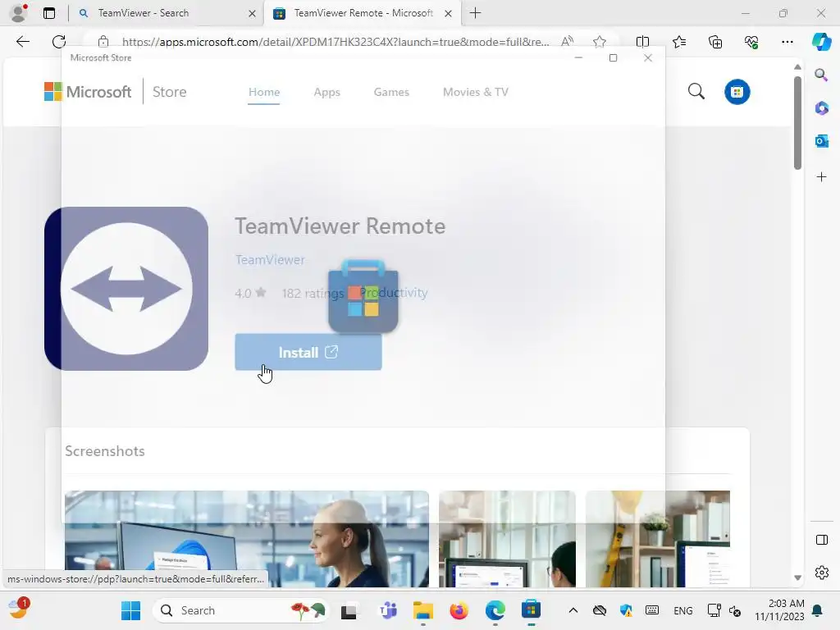This screenshot has height=630, width=840.
Task: Open Microsoft Store from the taskbar
Action: [531, 610]
